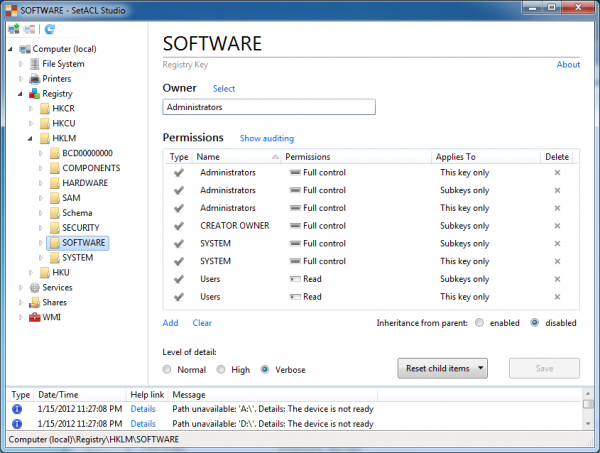
Task: Delete the SYSTEM This key only entry
Action: (557, 261)
